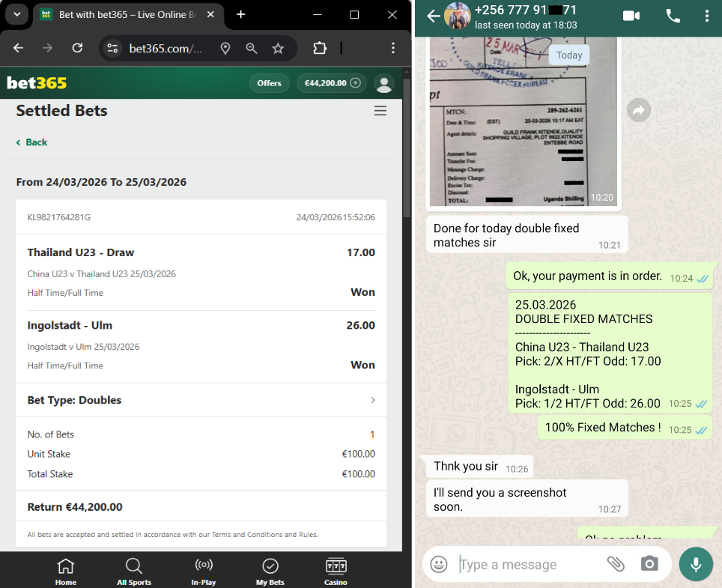
Task: Start a WhatsApp voice call
Action: (673, 16)
